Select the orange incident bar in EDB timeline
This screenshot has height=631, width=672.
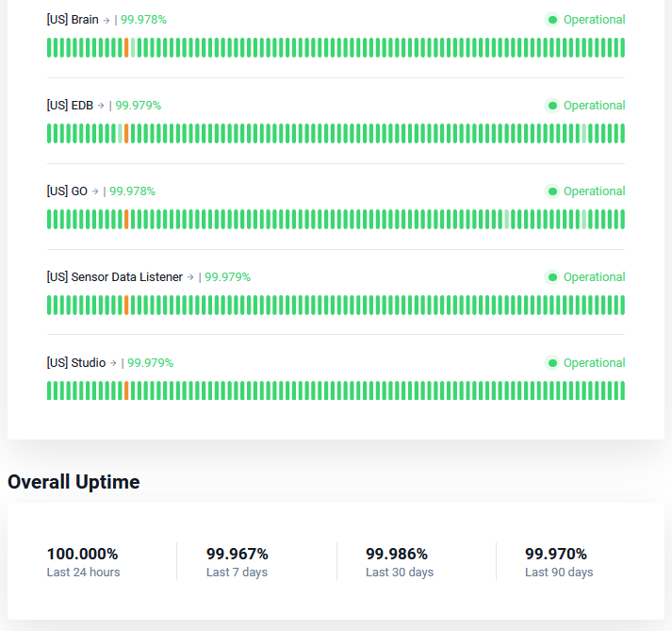point(126,133)
